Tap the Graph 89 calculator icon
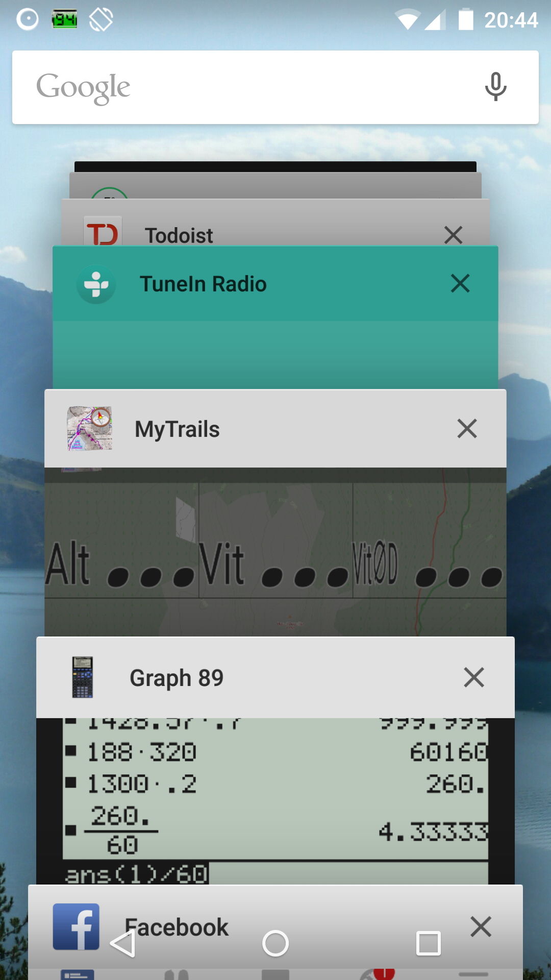The width and height of the screenshot is (551, 980). [x=82, y=677]
